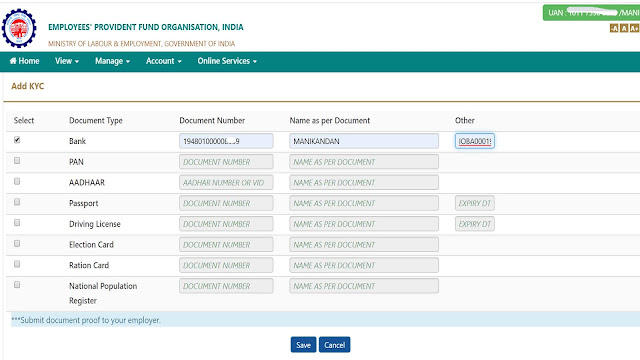
Task: Increase font size with A+ button
Action: 634,28
